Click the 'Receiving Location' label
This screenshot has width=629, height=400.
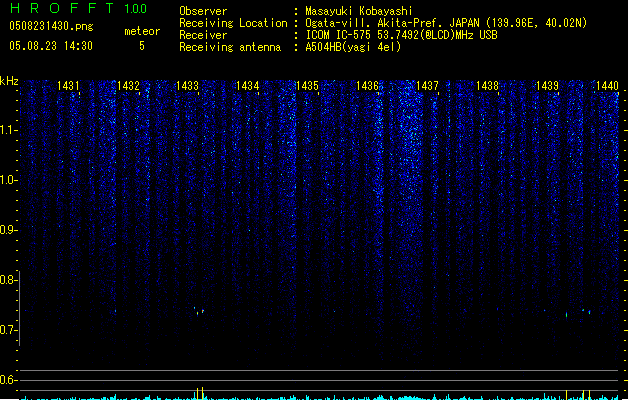pos(233,23)
